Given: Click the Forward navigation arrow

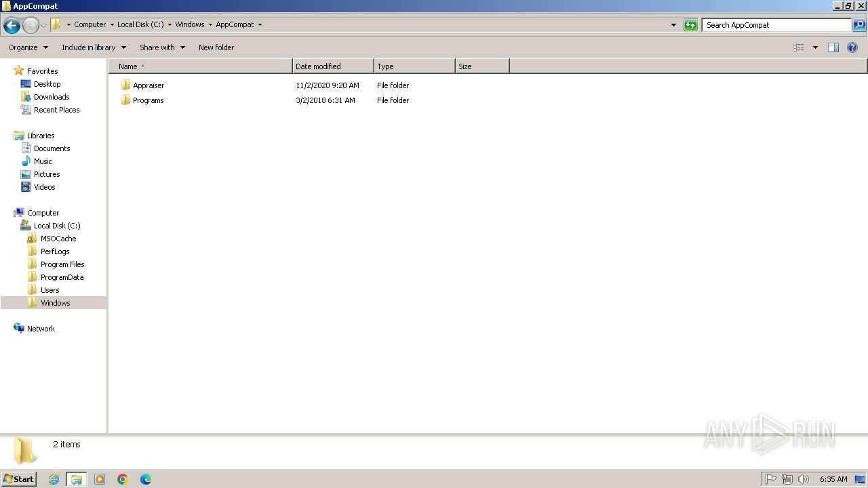Looking at the screenshot, I should [x=31, y=26].
